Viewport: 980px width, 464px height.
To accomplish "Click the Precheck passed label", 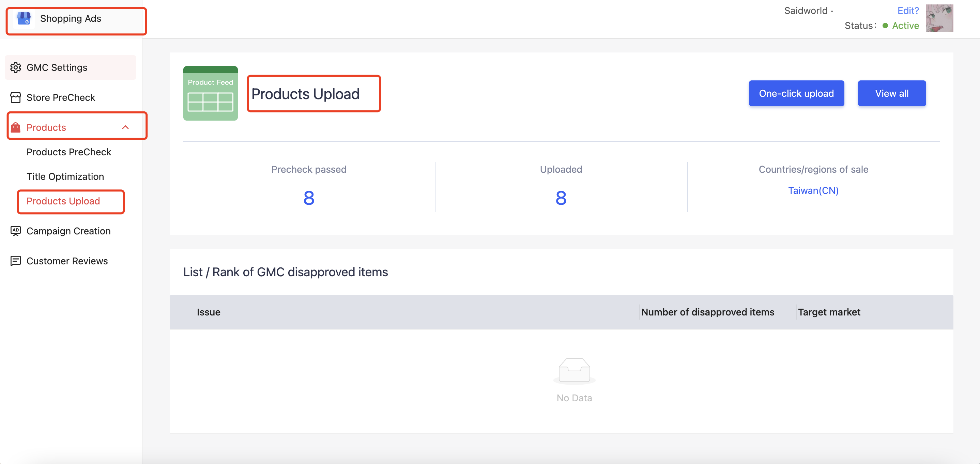I will [309, 170].
